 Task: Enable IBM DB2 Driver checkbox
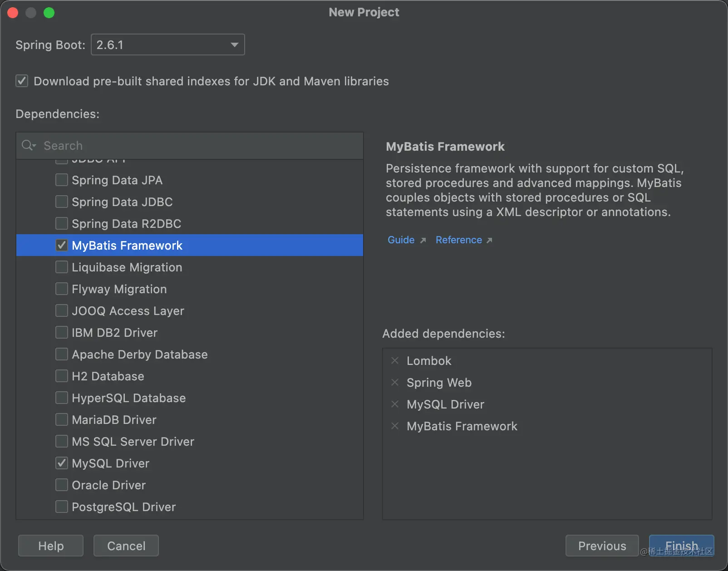click(x=62, y=332)
